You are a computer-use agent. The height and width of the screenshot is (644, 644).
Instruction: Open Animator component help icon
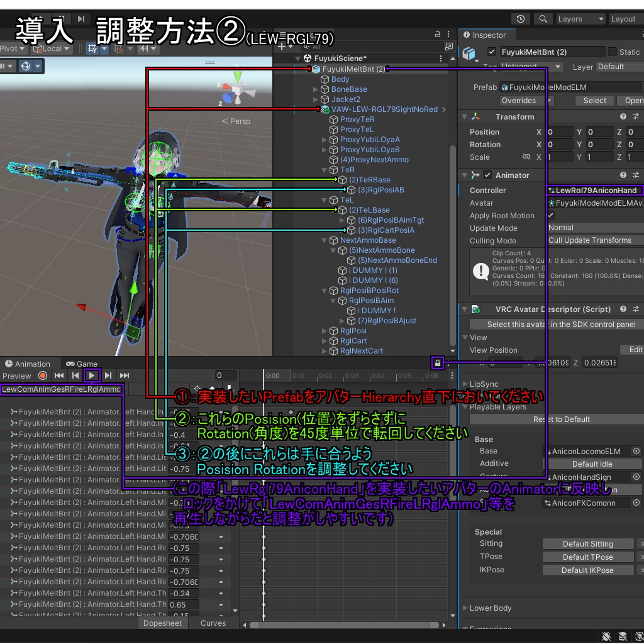pos(623,175)
